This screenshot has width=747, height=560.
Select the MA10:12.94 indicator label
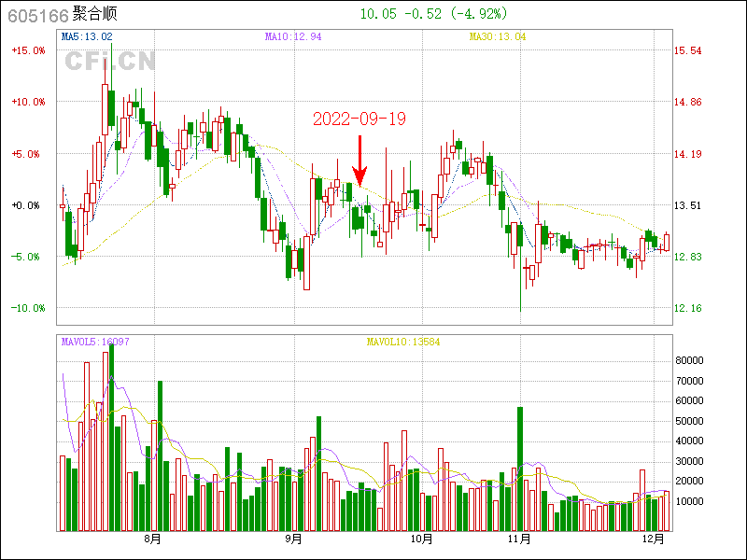[x=292, y=36]
